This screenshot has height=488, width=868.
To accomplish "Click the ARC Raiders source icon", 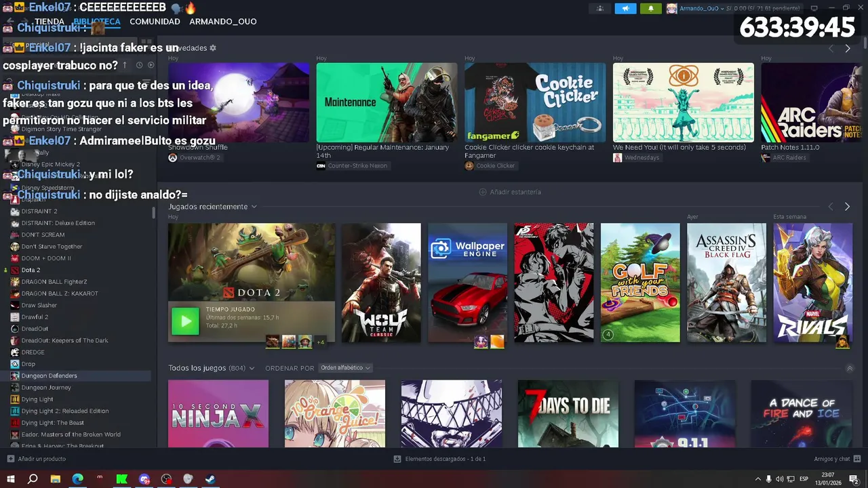I will coord(766,157).
